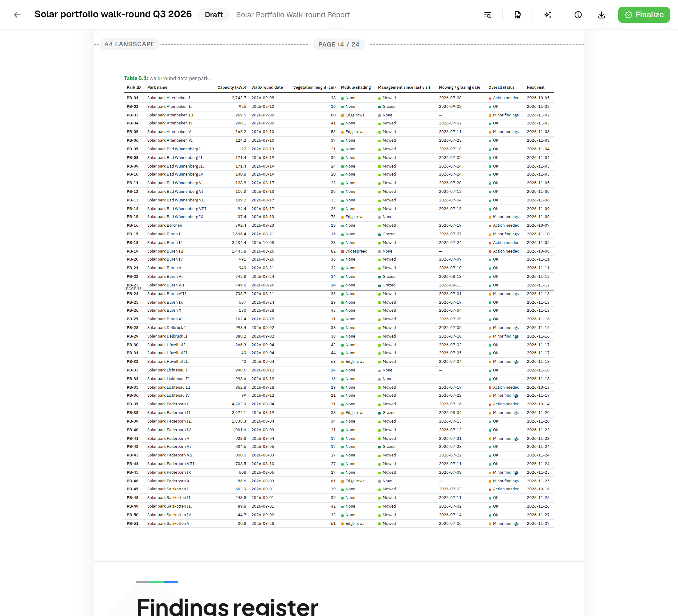Click Solar park Bad Wünnenberg VIII
The height and width of the screenshot is (616, 678).
pyautogui.click(x=177, y=208)
